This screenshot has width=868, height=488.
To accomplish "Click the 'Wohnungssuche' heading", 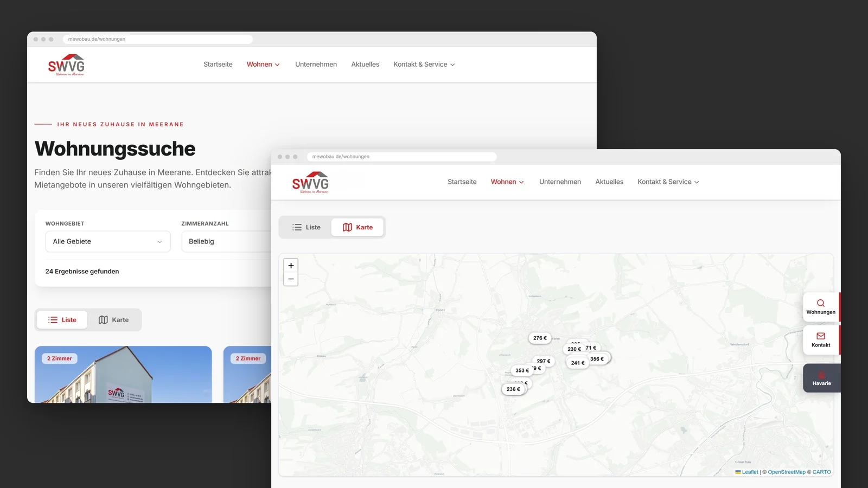I will tap(115, 149).
